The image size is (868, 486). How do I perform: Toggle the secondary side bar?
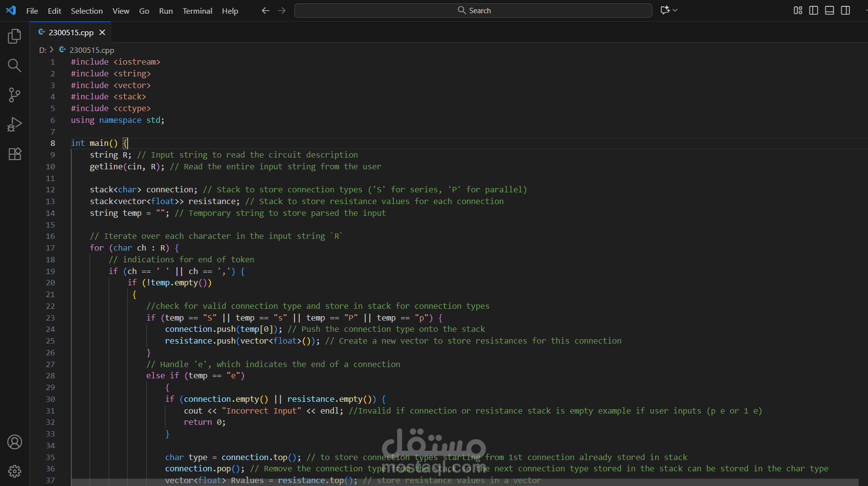[846, 10]
